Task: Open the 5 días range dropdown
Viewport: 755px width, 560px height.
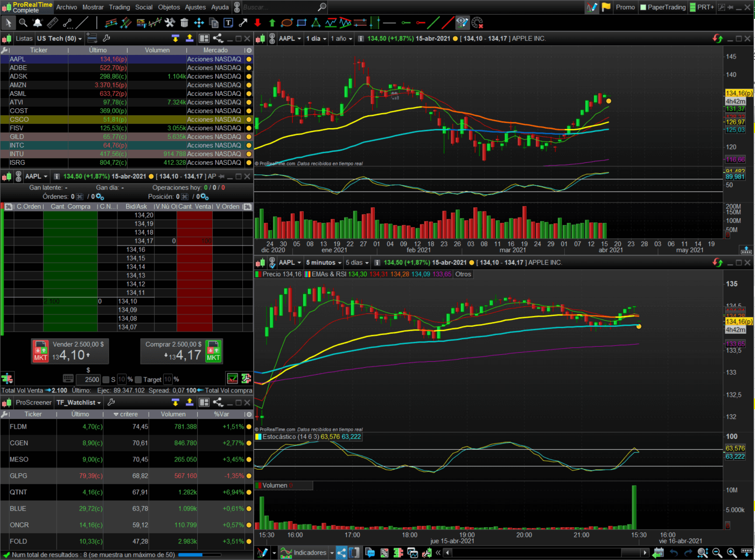Action: coord(357,263)
